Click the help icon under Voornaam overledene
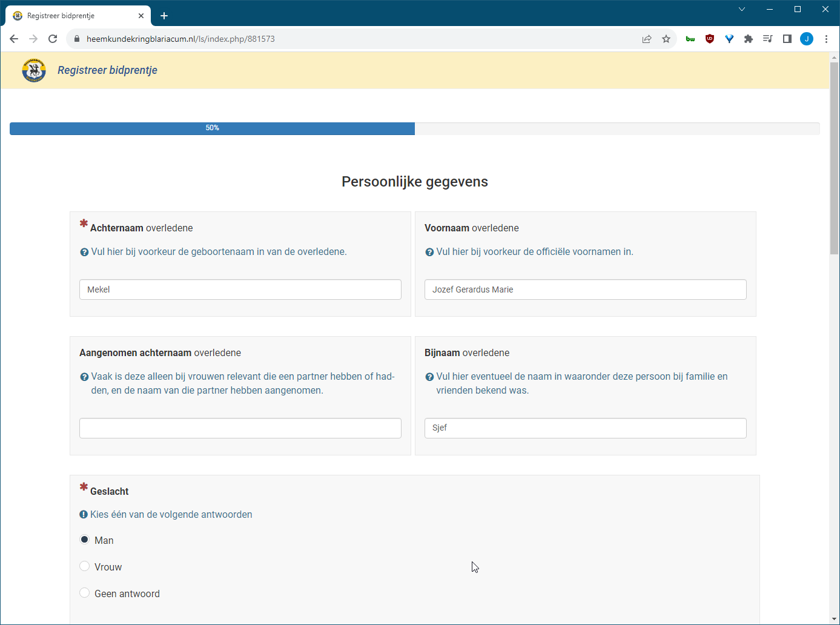Image resolution: width=840 pixels, height=625 pixels. (429, 253)
